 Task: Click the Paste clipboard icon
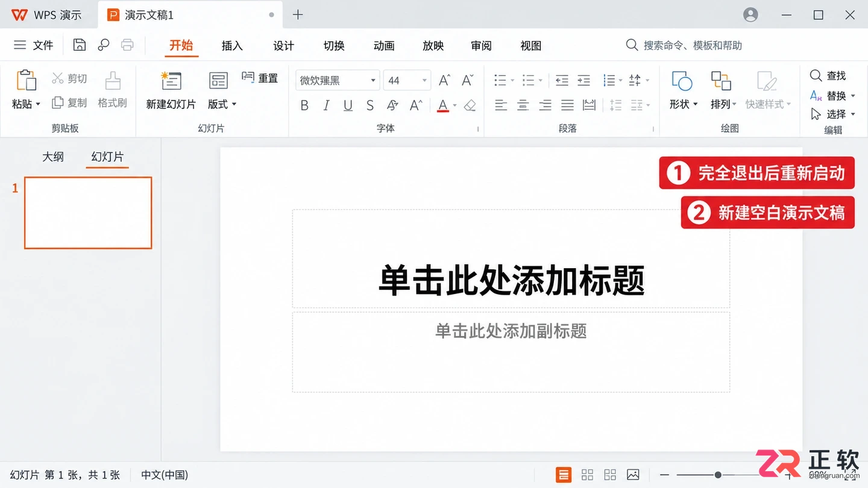click(27, 81)
